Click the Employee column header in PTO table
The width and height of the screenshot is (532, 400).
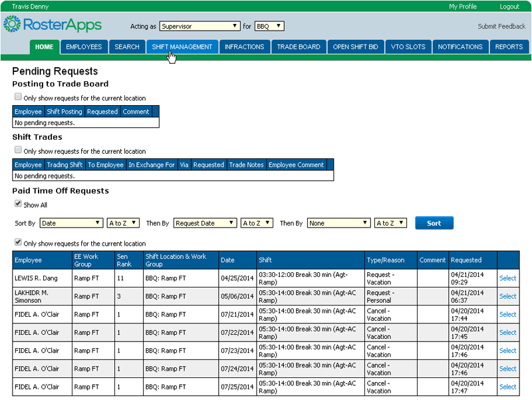[29, 260]
